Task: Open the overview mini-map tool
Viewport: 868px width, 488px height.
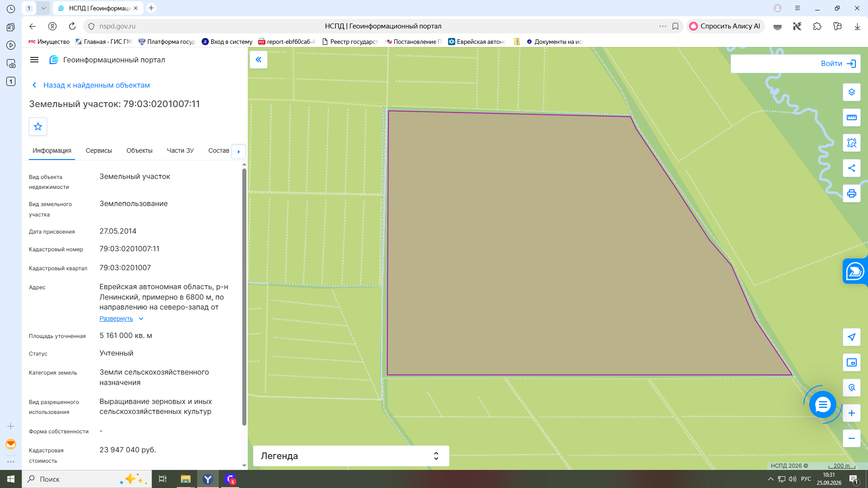Action: [x=852, y=362]
